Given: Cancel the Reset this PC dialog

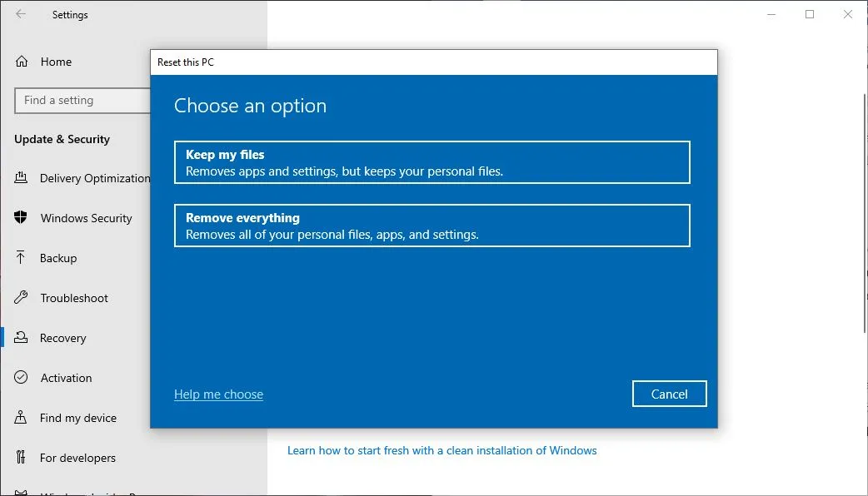Looking at the screenshot, I should pos(669,394).
